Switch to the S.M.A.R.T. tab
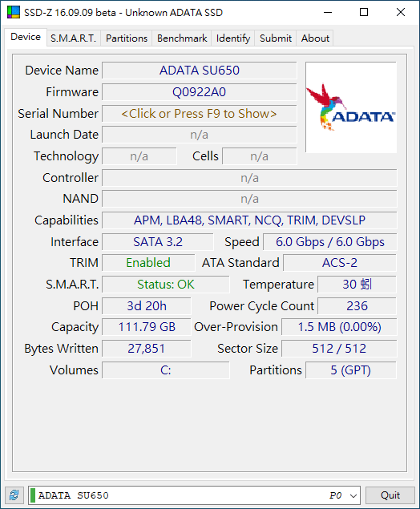The width and height of the screenshot is (420, 509). pyautogui.click(x=74, y=38)
